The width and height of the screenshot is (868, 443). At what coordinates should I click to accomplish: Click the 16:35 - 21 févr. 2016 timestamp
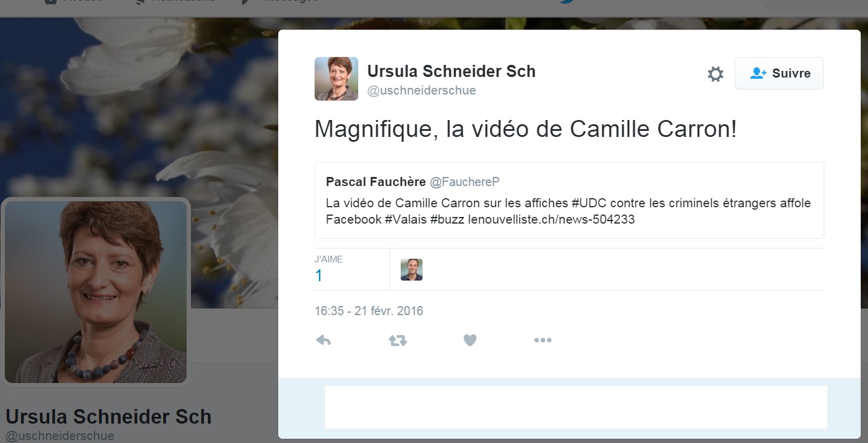[x=369, y=311]
